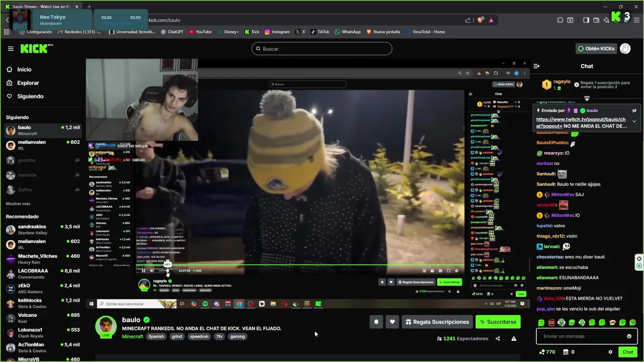644x362 pixels.
Task: Open Inicio in the sidebar
Action: (24, 69)
